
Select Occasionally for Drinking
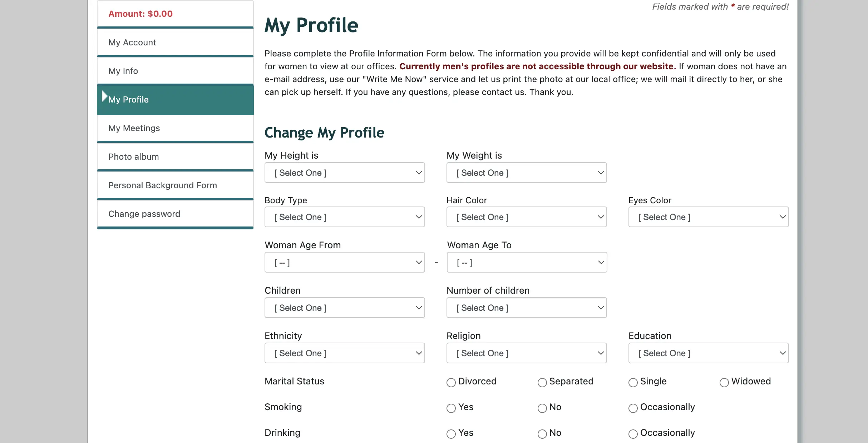point(633,434)
